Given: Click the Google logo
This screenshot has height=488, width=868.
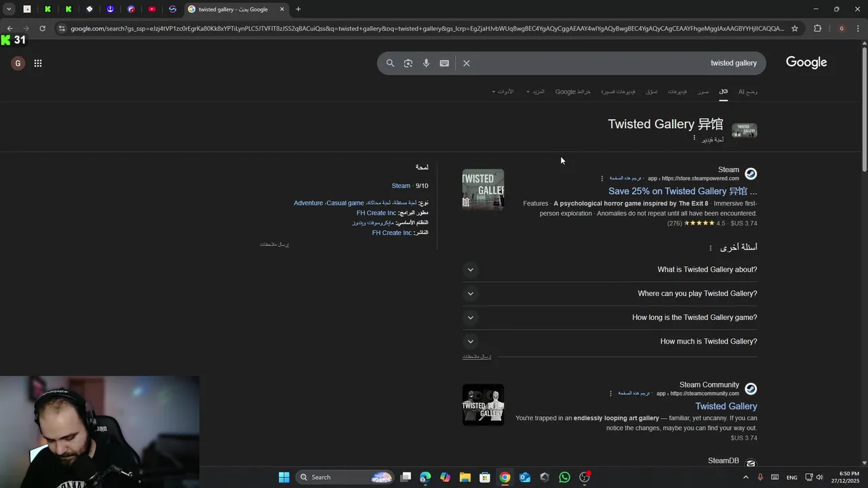Looking at the screenshot, I should click(806, 62).
